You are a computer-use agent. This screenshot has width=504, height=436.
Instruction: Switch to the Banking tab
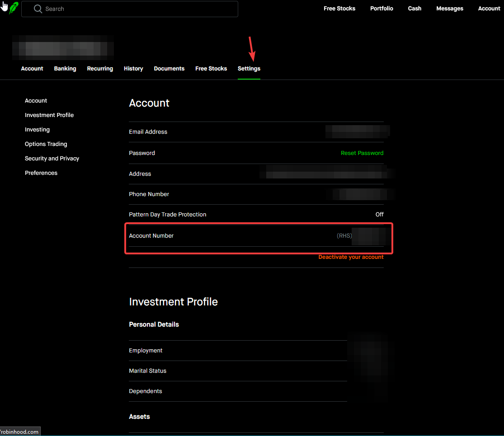pos(65,68)
